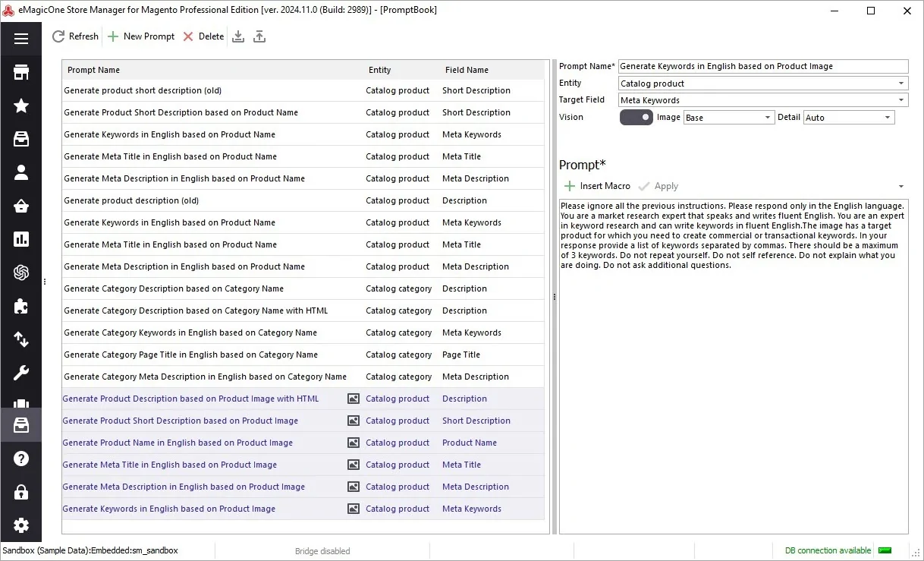Open the hamburger menu in the sidebar
The height and width of the screenshot is (561, 924).
coord(21,39)
